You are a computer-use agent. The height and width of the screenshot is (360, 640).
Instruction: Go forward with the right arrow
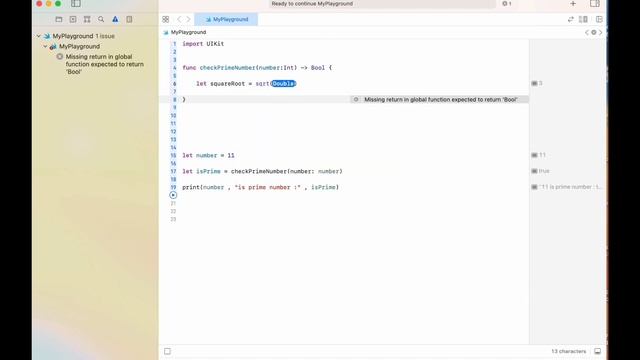pos(189,19)
